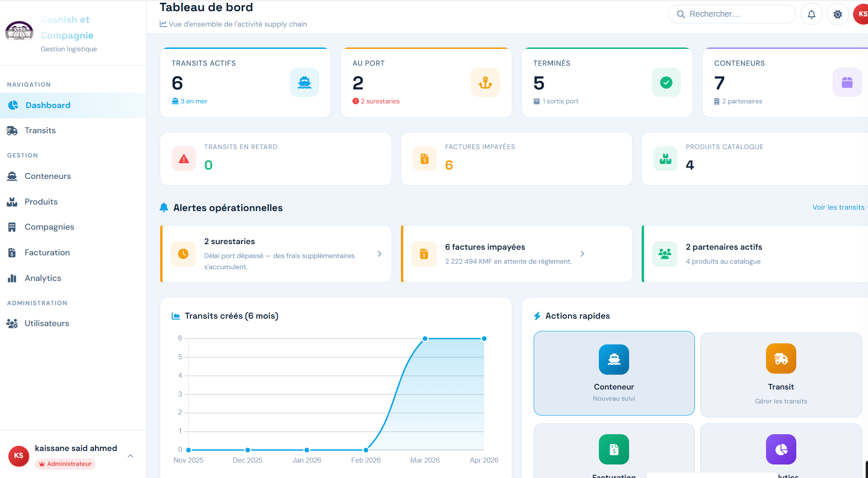Open the 2 partenaires actifs alert

755,254
